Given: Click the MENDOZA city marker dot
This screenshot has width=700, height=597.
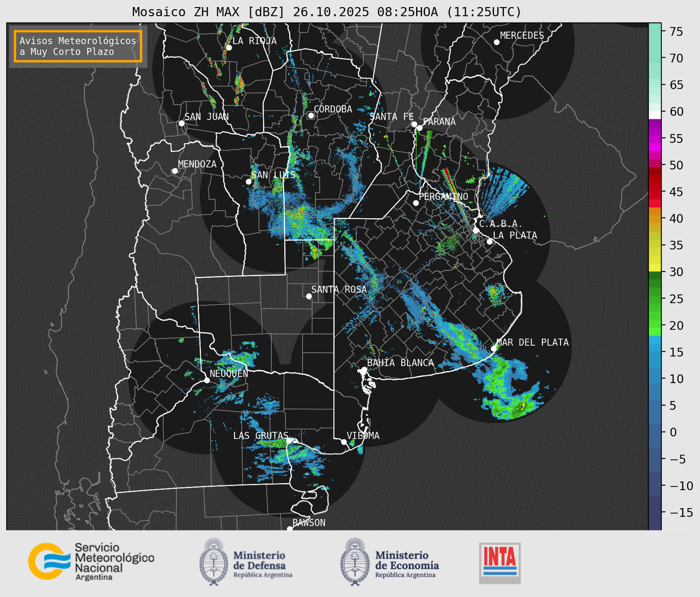Looking at the screenshot, I should tap(175, 171).
